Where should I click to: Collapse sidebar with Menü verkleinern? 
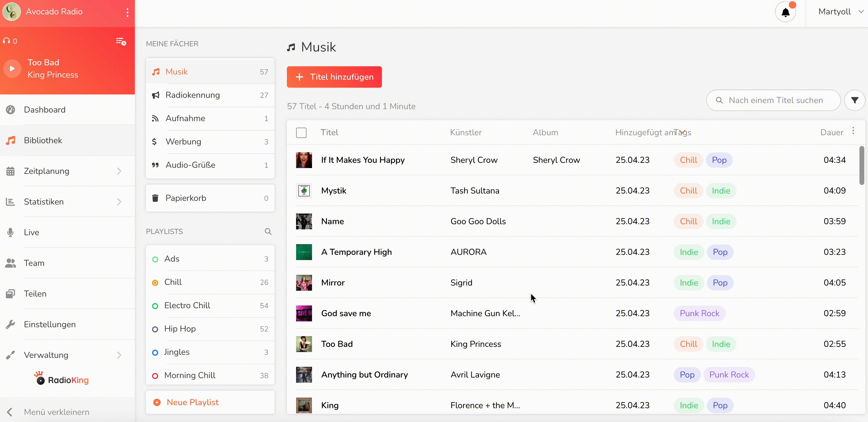coord(67,412)
